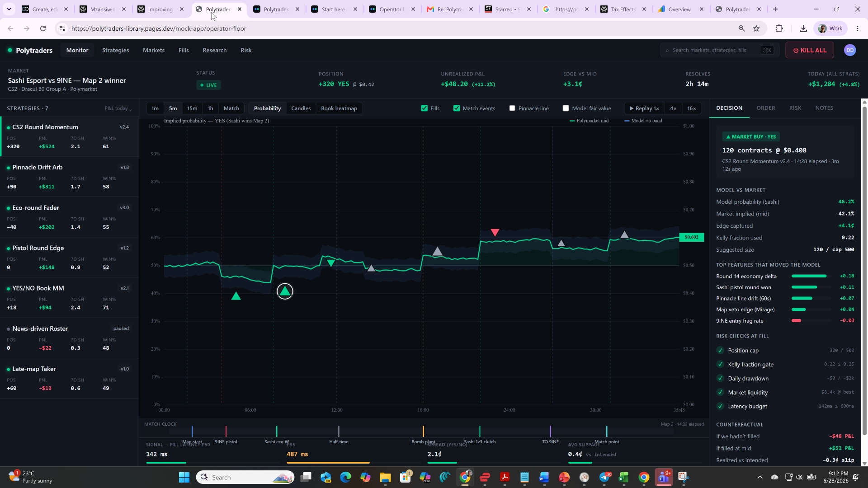Image resolution: width=868 pixels, height=488 pixels.
Task: Select the Pistol Round Edge strategy
Action: point(70,257)
